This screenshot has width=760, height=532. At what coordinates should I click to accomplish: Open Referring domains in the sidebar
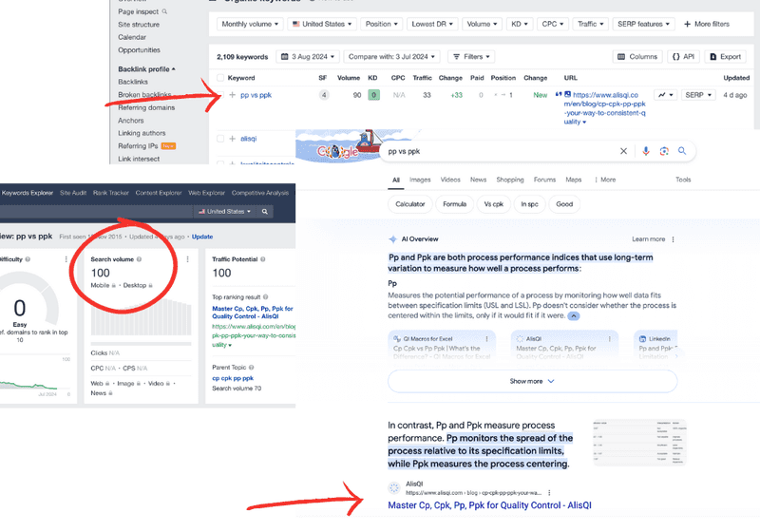tap(146, 107)
